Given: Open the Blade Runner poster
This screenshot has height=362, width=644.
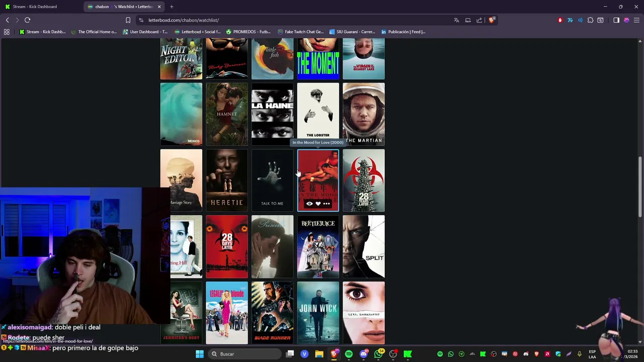Looking at the screenshot, I should [x=272, y=313].
